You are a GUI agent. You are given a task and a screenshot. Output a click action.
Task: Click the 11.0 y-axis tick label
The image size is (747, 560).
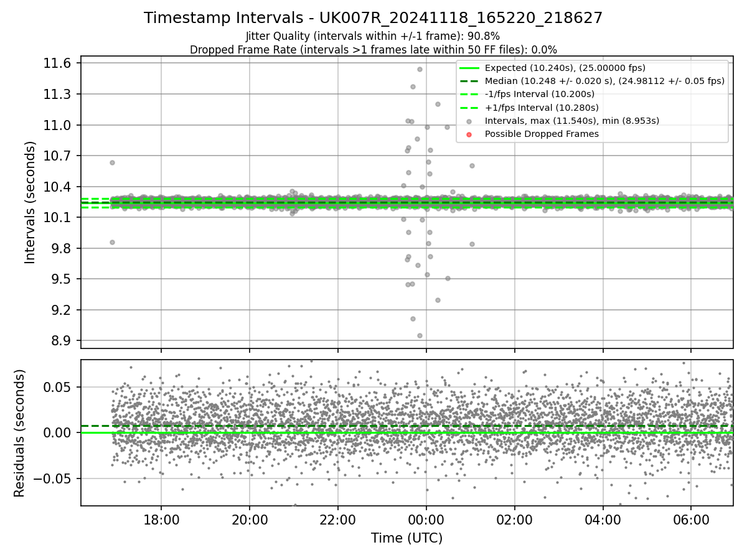59,125
